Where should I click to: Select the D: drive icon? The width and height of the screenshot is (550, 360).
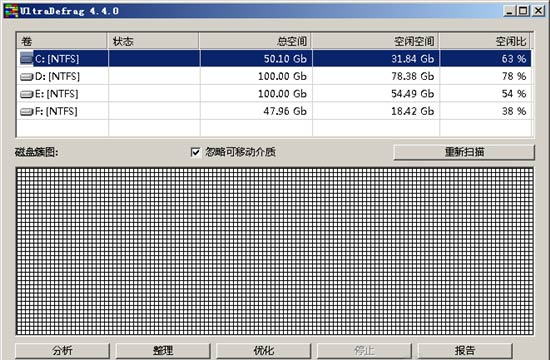(x=27, y=77)
